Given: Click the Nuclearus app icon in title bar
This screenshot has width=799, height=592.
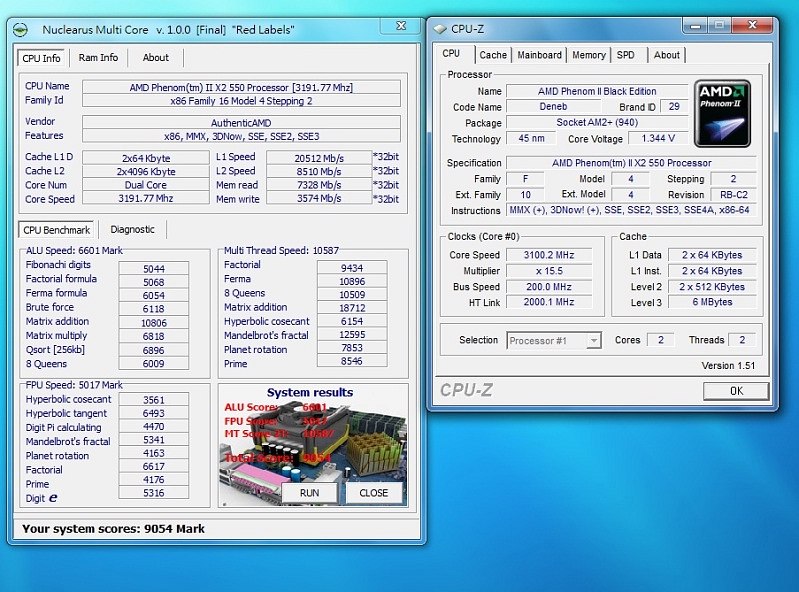Looking at the screenshot, I should pyautogui.click(x=20, y=30).
